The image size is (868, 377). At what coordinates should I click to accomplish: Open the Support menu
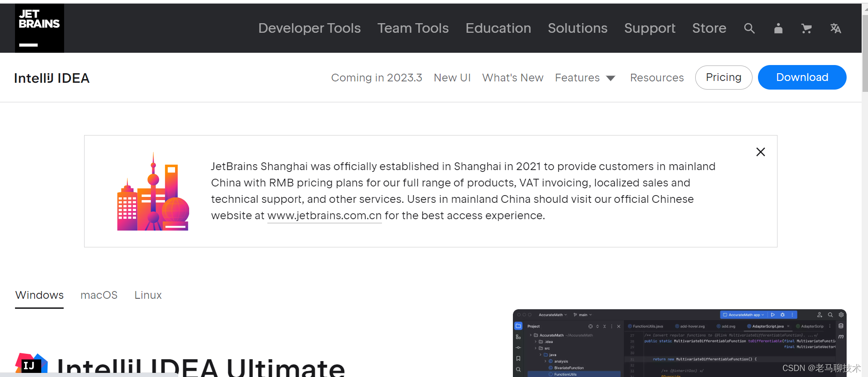(x=650, y=28)
